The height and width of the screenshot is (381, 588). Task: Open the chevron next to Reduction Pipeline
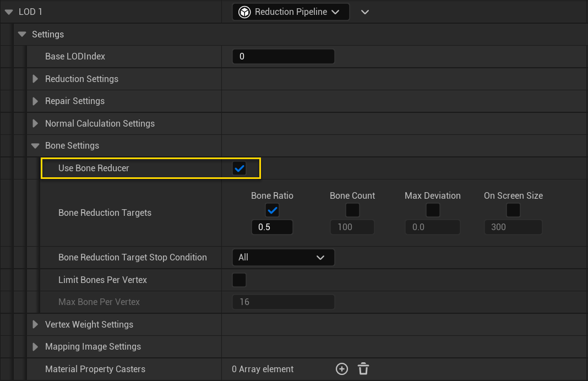(364, 12)
